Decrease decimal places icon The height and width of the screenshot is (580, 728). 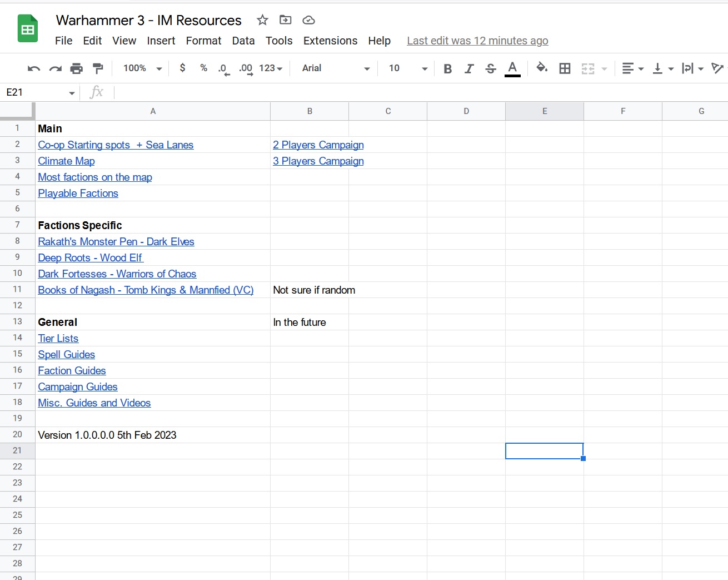[x=224, y=69]
